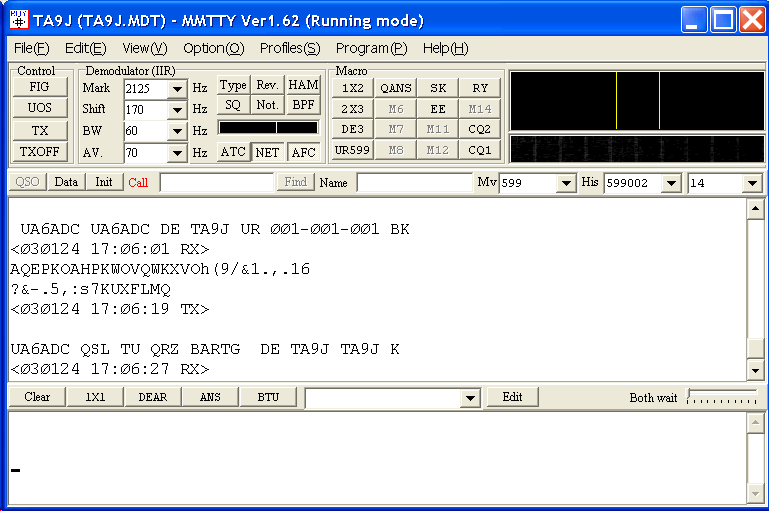The width and height of the screenshot is (769, 511).
Task: Toggle the AFC button
Action: 303,152
